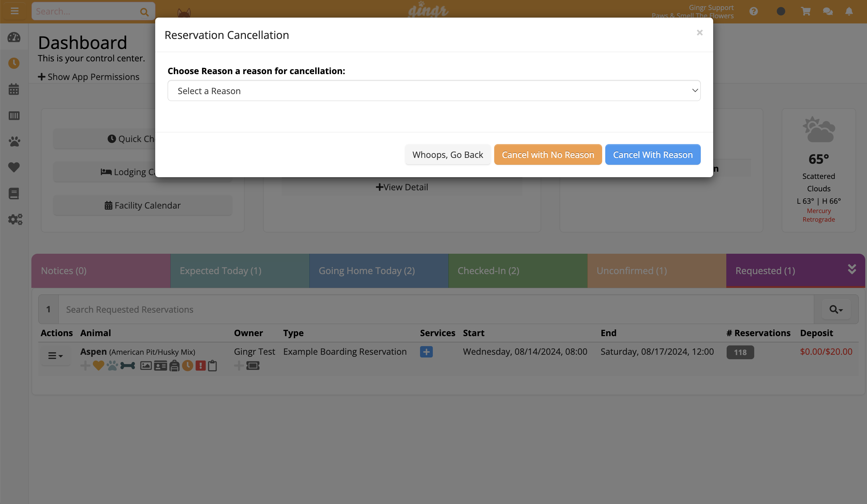Click ticket icon under Gingr Test
Image resolution: width=867 pixels, height=504 pixels.
[253, 365]
